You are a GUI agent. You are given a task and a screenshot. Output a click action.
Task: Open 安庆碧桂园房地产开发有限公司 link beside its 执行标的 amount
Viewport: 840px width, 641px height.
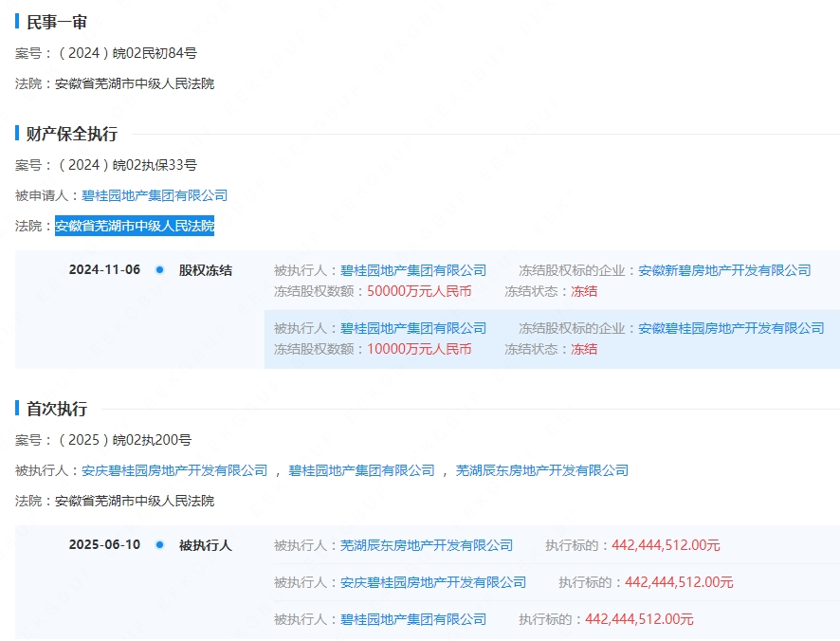[x=433, y=582]
